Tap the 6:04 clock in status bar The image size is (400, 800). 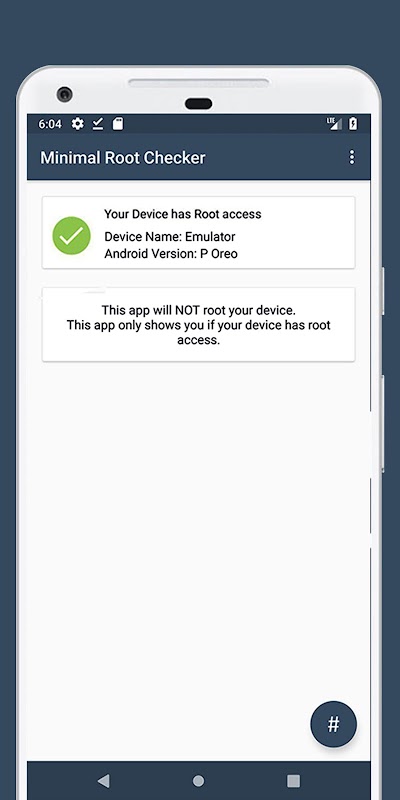pos(49,124)
